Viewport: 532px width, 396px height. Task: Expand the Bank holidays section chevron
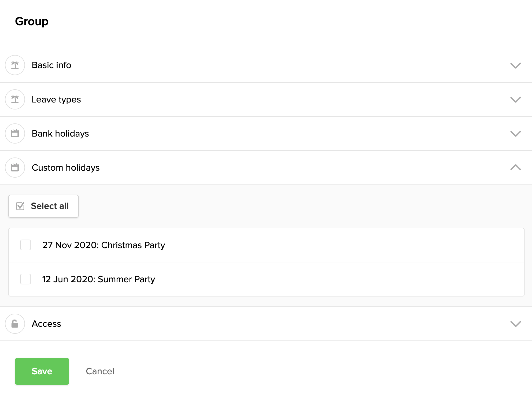click(x=515, y=134)
